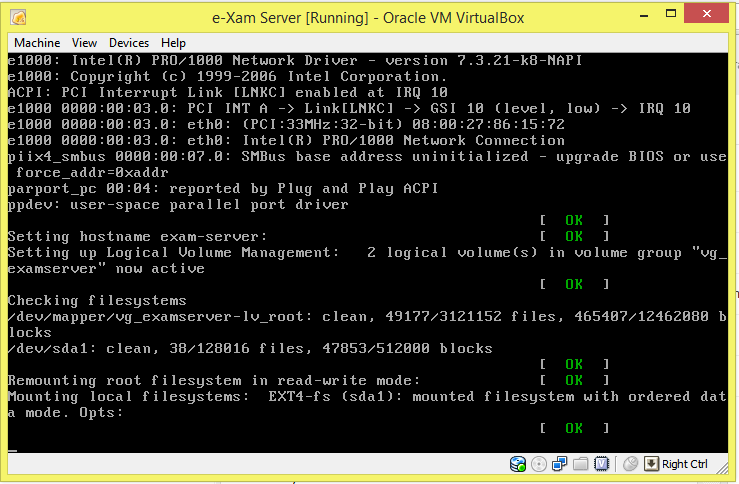
Task: Click the 'e1000: Copyright (c) 1999-2006 Intel Corporation' line
Action: 227,76
